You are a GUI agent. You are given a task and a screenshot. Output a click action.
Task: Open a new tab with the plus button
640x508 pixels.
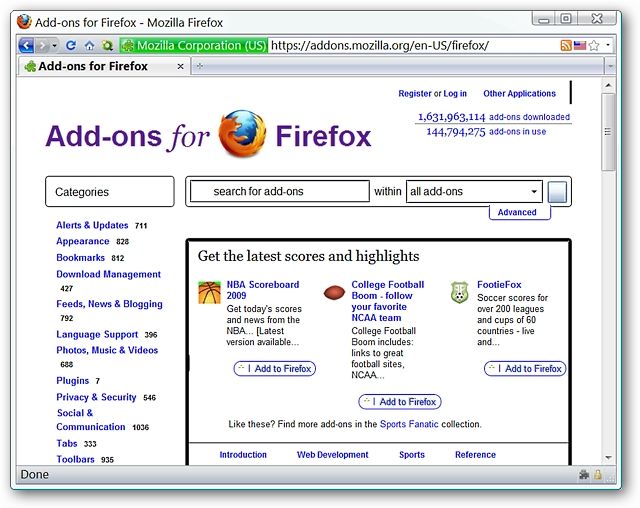[200, 66]
